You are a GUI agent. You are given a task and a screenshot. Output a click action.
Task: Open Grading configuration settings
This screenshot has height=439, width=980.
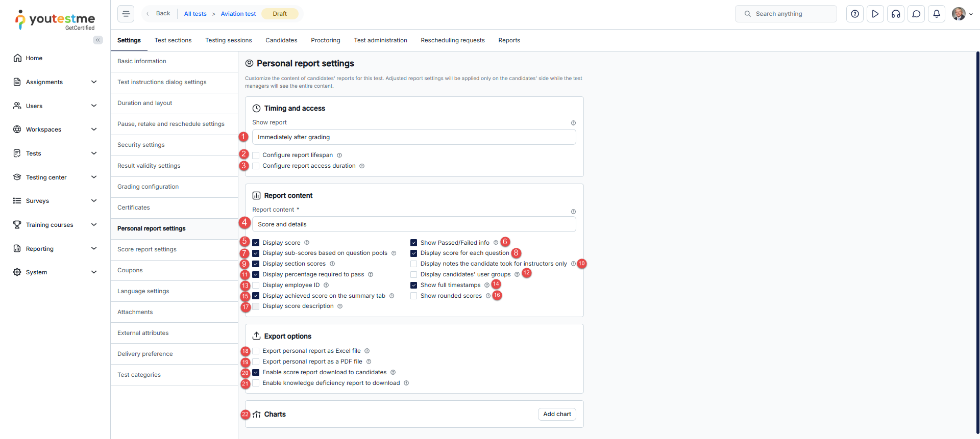pyautogui.click(x=174, y=187)
